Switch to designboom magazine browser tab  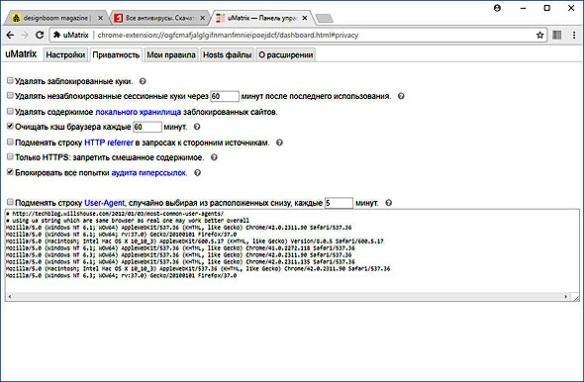coord(56,18)
